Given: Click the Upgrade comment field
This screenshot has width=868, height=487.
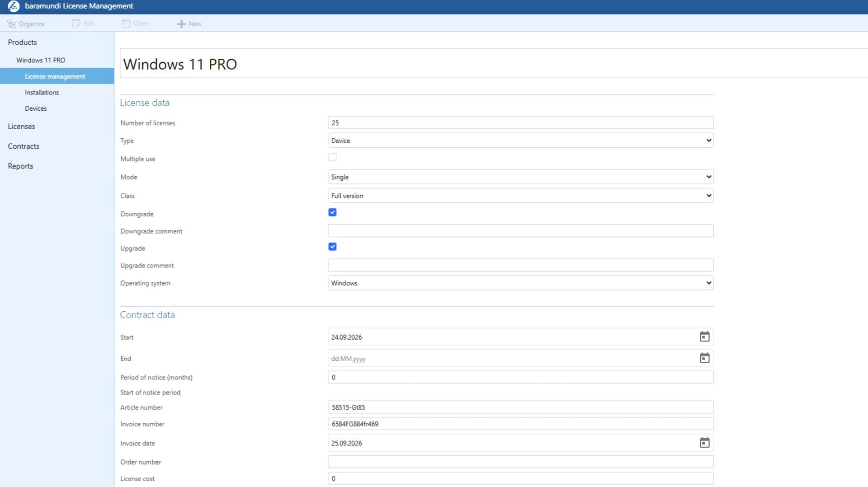Looking at the screenshot, I should [x=521, y=265].
